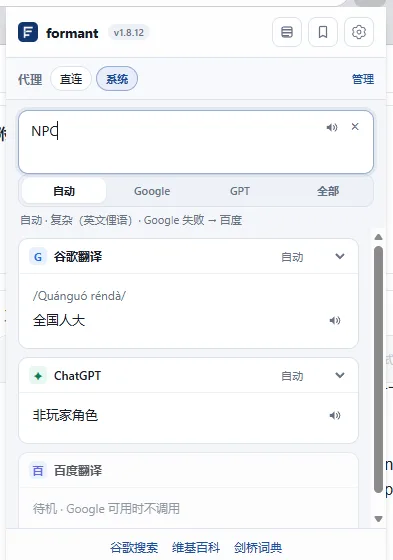This screenshot has width=393, height=560.
Task: Click the 代理 label
Action: [x=30, y=79]
